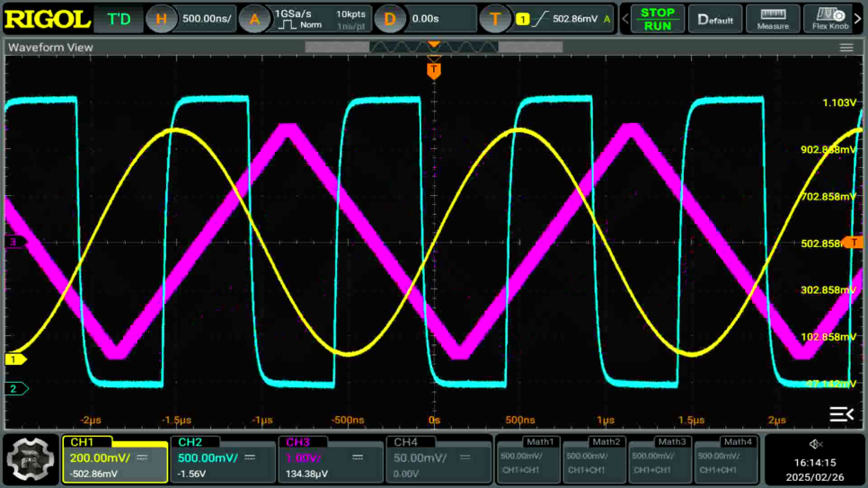The image size is (868, 488).
Task: Click CH2 offset -1.56V value
Action: pos(191,475)
